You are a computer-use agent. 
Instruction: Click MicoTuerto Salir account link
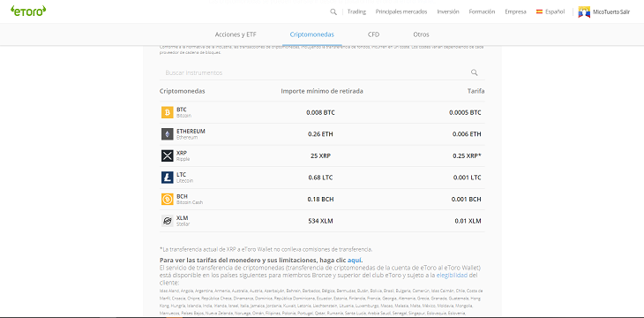(611, 12)
